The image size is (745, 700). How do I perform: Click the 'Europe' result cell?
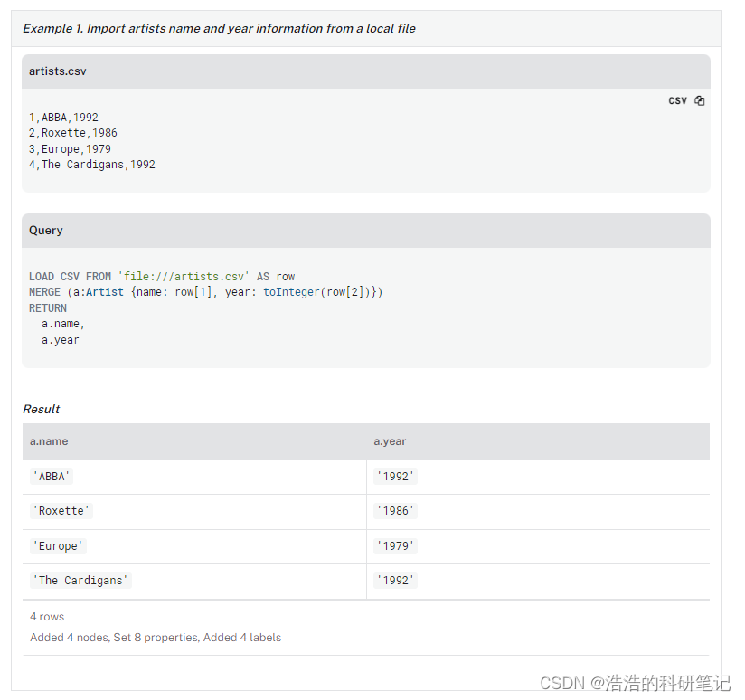click(58, 546)
